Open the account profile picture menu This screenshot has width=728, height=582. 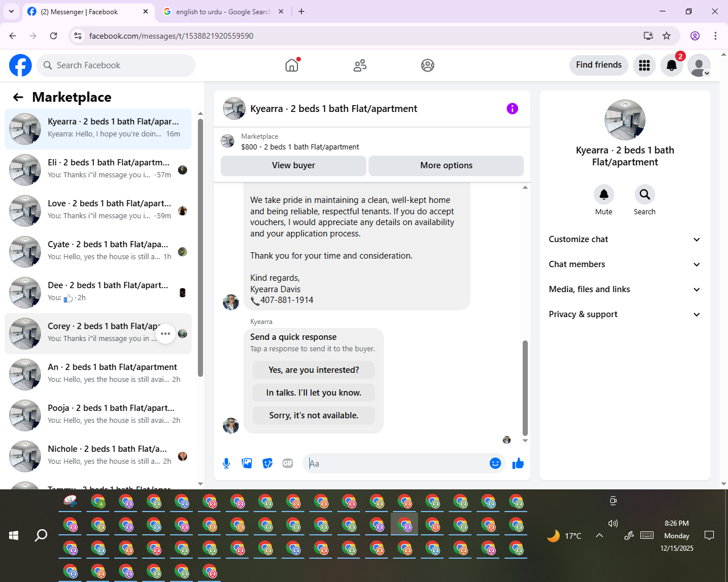coord(699,65)
